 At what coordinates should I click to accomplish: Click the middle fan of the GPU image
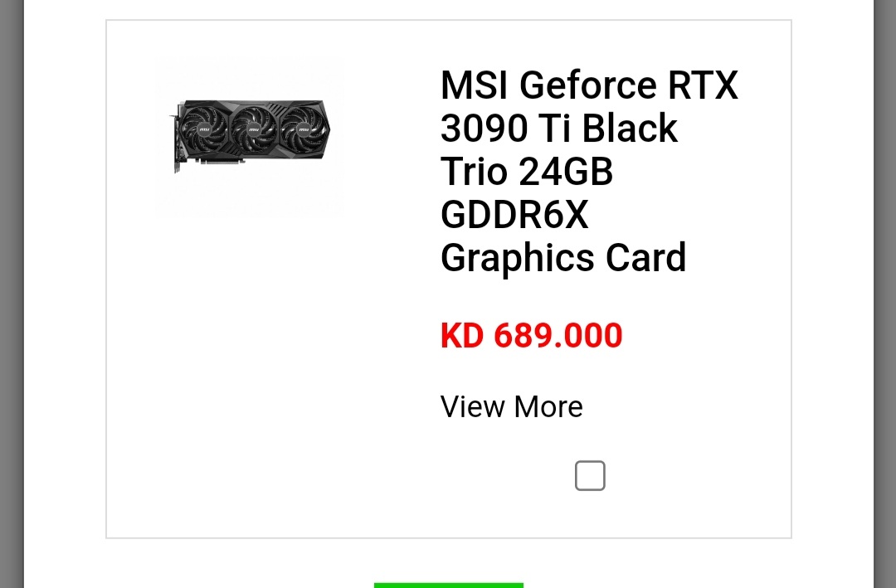(254, 129)
